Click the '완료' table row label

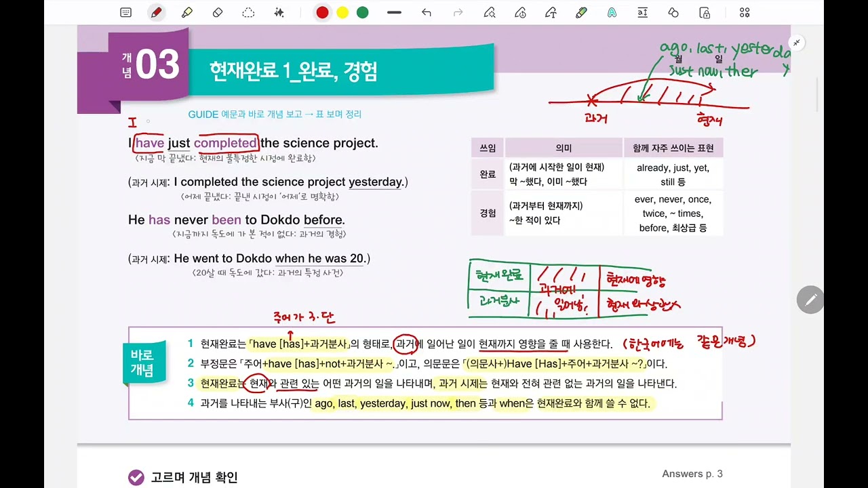pos(488,174)
